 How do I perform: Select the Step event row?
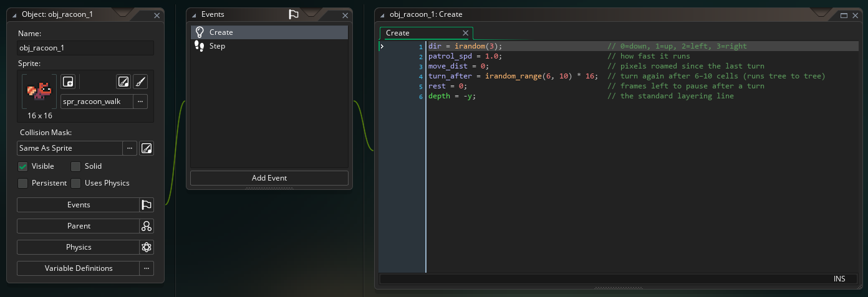(x=269, y=46)
